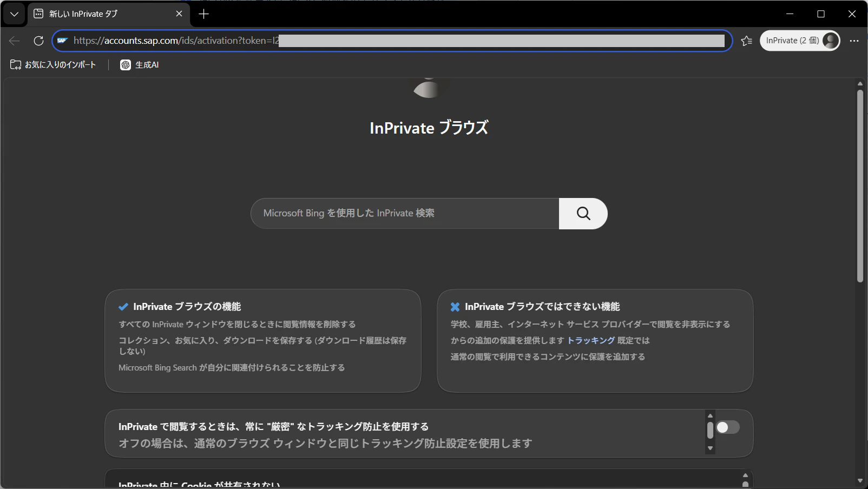Click the SAP site icon in address bar
The image size is (868, 489).
click(63, 41)
